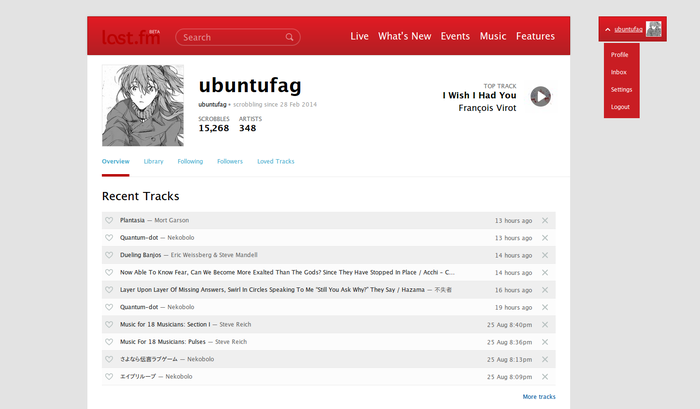The height and width of the screenshot is (409, 700).
Task: Collapse the ubuntufag user dropdown menu
Action: click(609, 30)
